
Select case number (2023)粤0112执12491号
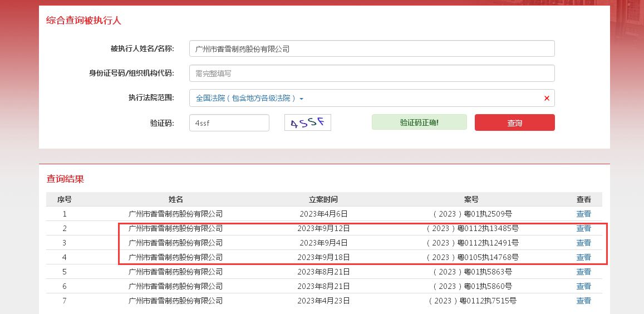click(473, 243)
